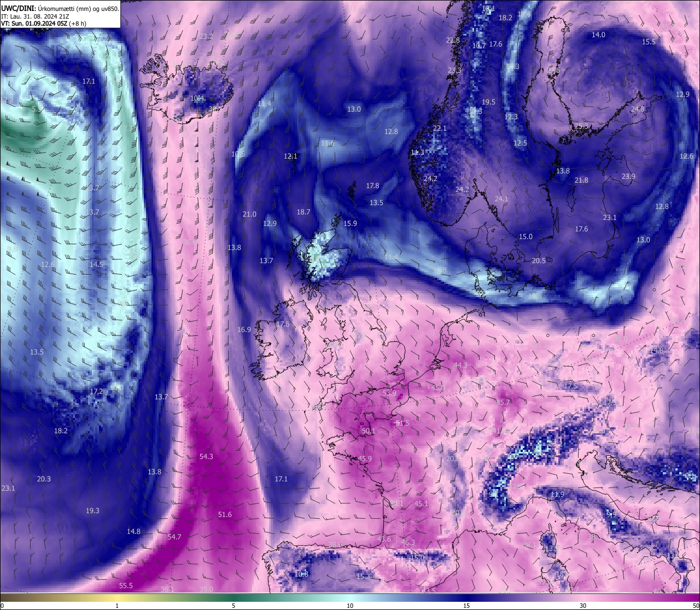The height and width of the screenshot is (610, 700).
Task: Click the 55.5 value near the bottom edge
Action: click(126, 585)
